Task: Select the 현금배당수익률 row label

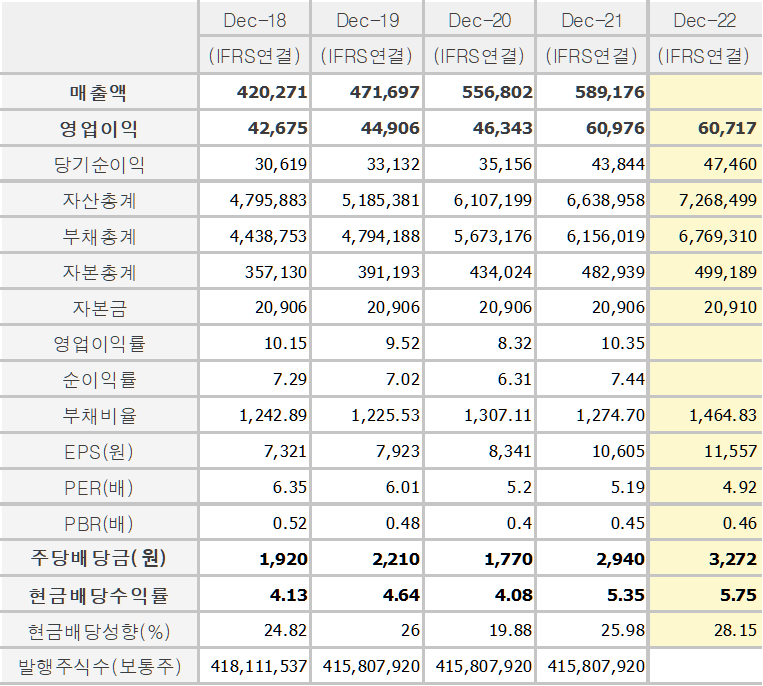Action: click(99, 595)
